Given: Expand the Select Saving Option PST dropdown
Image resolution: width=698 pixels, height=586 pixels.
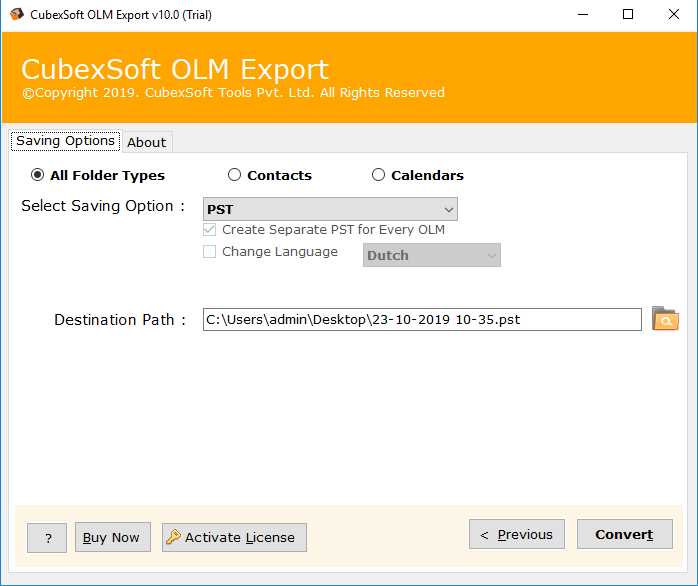Looking at the screenshot, I should coord(330,209).
